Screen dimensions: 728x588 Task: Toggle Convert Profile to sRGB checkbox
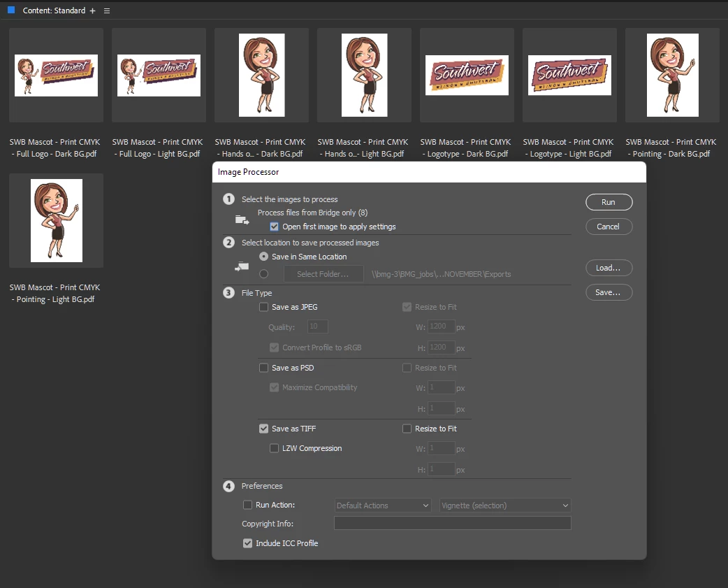pos(275,347)
